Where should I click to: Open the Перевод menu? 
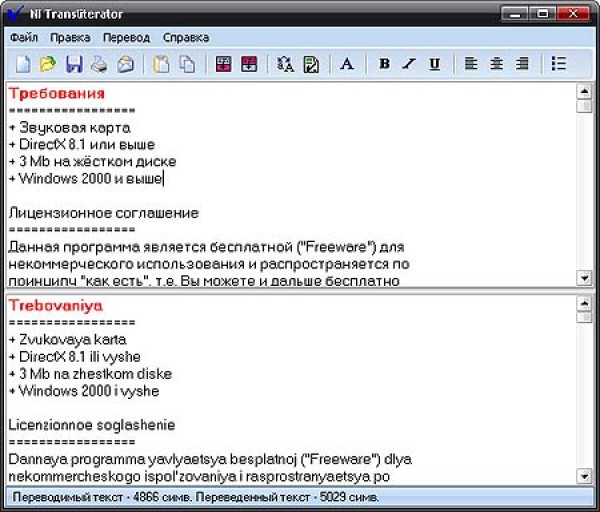tap(126, 38)
